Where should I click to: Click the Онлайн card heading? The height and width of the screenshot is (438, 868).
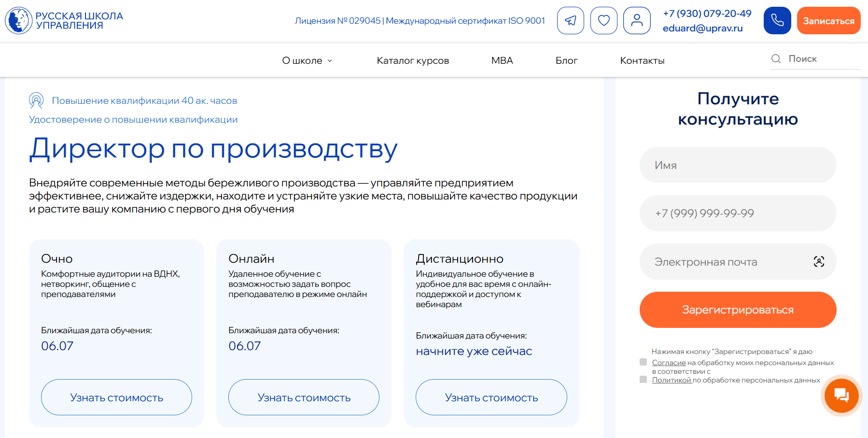pyautogui.click(x=251, y=259)
